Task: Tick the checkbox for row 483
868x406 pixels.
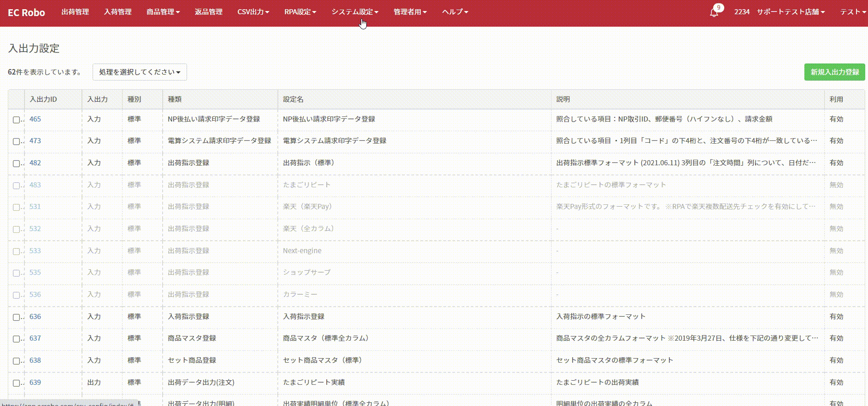Action: [16, 186]
